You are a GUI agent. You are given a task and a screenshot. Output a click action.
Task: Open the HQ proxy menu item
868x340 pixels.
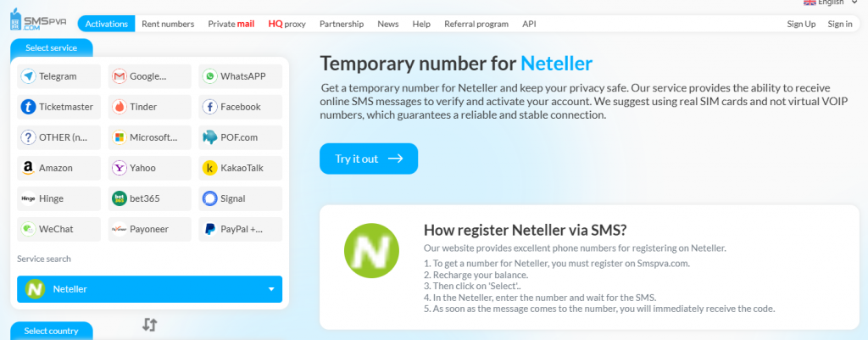point(287,24)
